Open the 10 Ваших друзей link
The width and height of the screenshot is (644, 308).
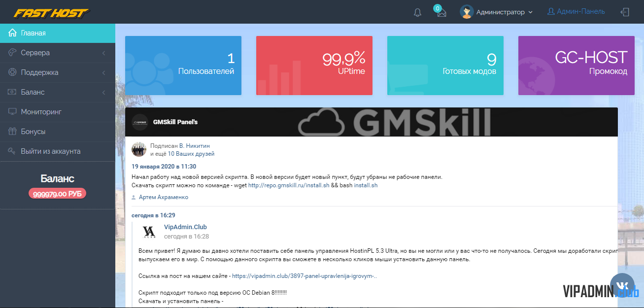[191, 154]
